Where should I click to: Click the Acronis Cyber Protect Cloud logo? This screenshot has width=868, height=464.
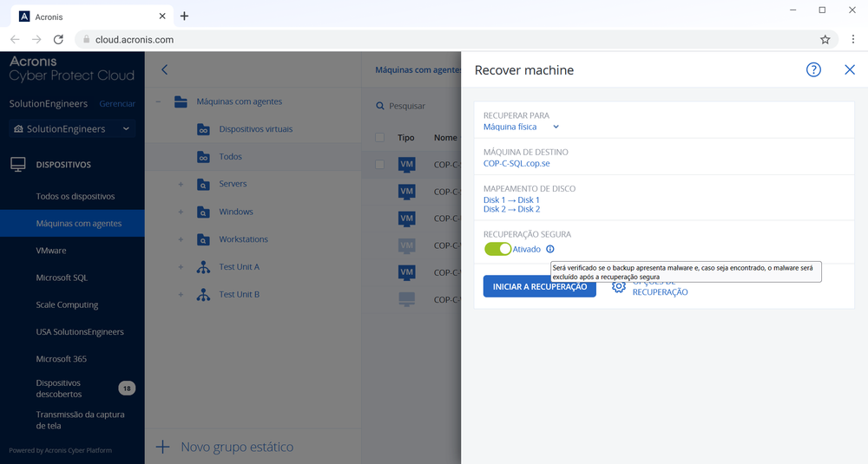point(72,69)
